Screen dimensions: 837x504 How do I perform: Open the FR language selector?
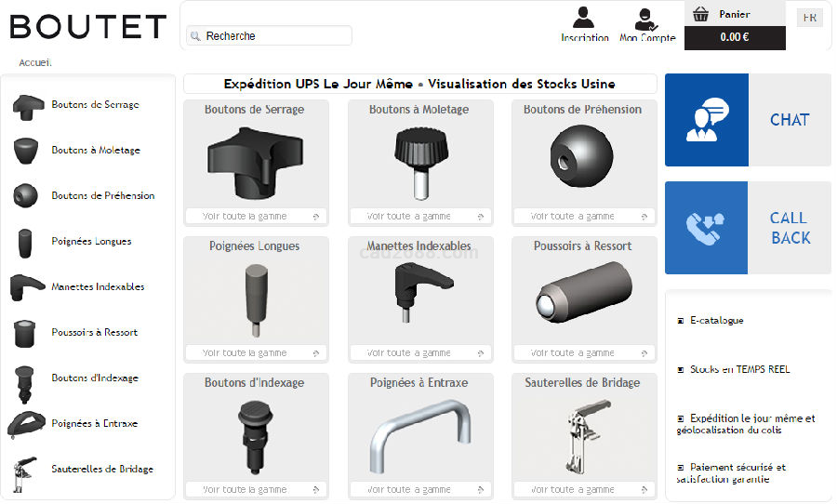click(809, 18)
